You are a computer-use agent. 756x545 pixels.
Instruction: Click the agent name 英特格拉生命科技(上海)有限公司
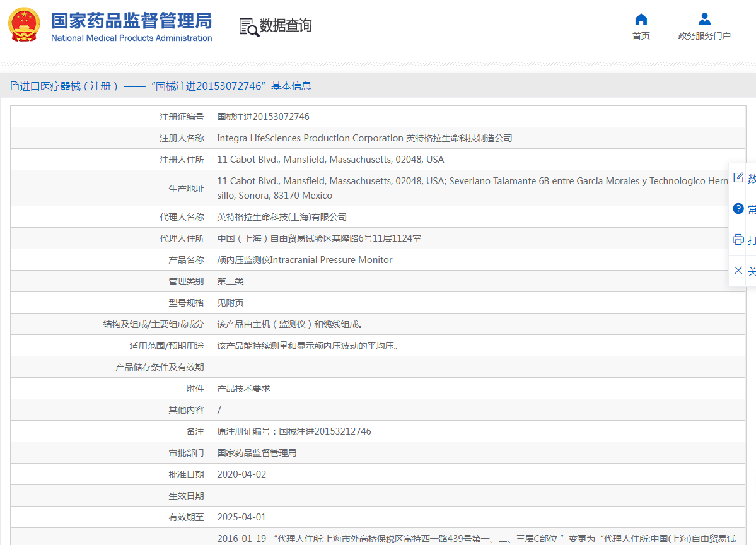coord(282,217)
